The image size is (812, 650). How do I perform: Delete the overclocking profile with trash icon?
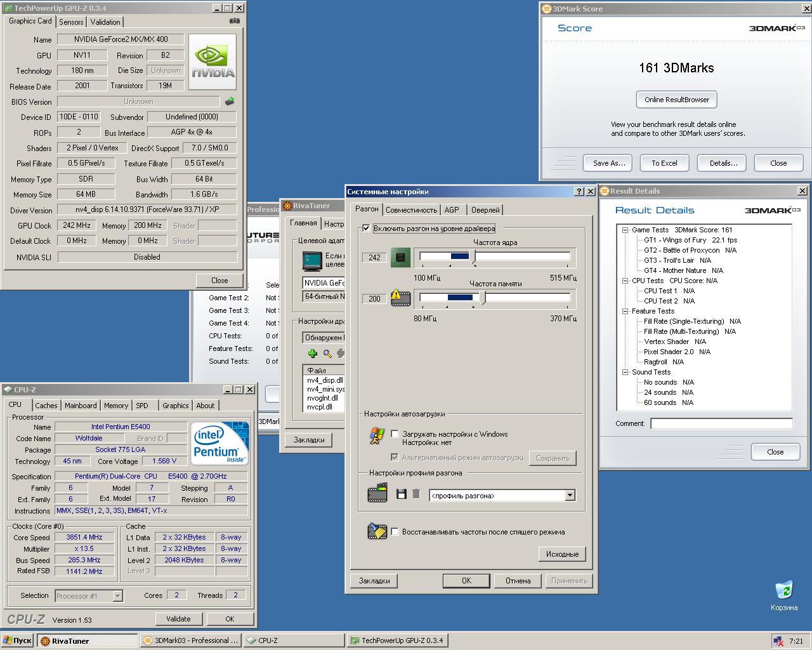tap(416, 494)
